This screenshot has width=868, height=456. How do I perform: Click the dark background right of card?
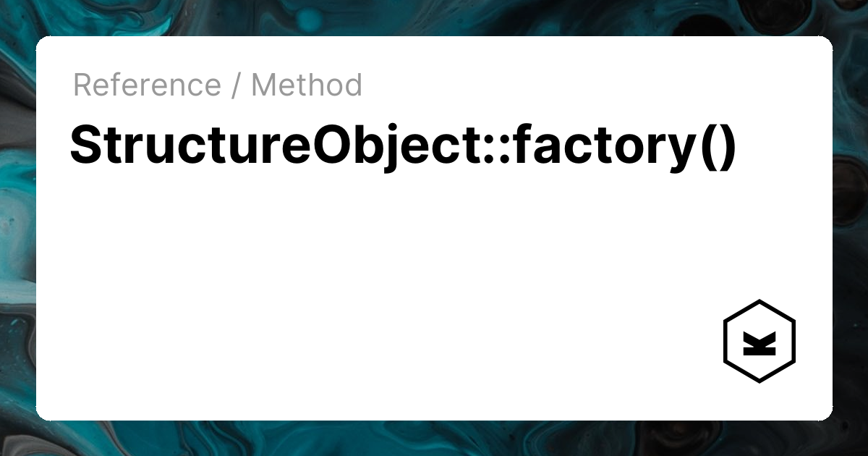click(x=851, y=217)
